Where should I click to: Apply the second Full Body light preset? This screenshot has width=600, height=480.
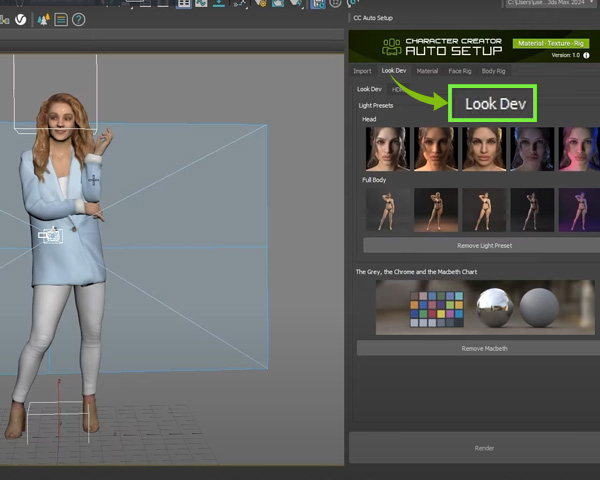click(x=436, y=210)
